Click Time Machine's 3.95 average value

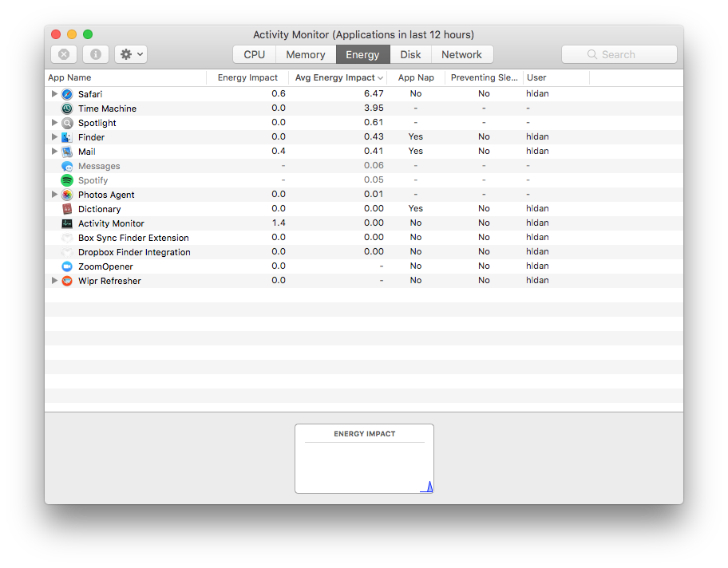point(374,108)
